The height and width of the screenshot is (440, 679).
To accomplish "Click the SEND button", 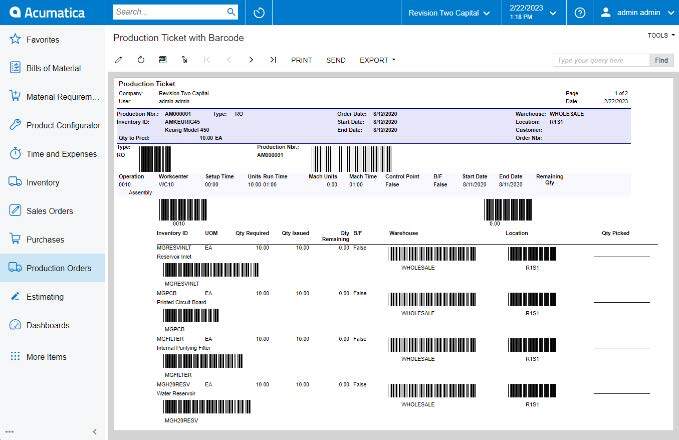I will tap(336, 60).
